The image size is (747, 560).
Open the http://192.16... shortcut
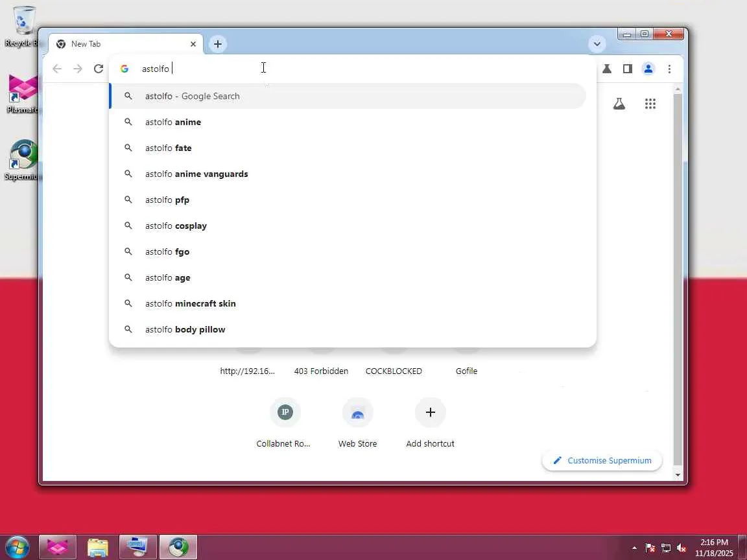tap(247, 371)
